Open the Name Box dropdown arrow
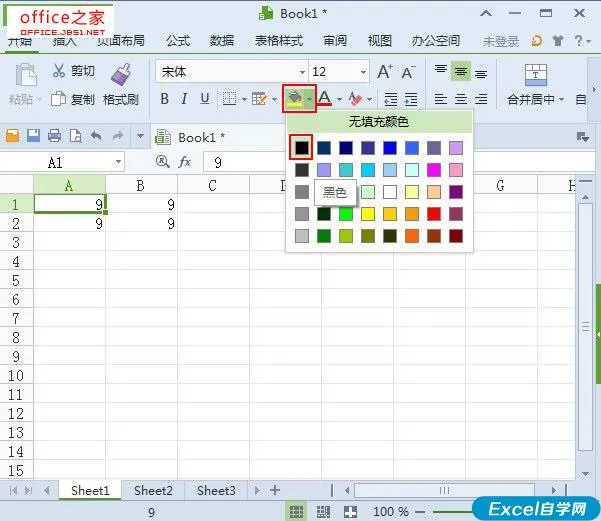The height and width of the screenshot is (521, 601). point(118,162)
